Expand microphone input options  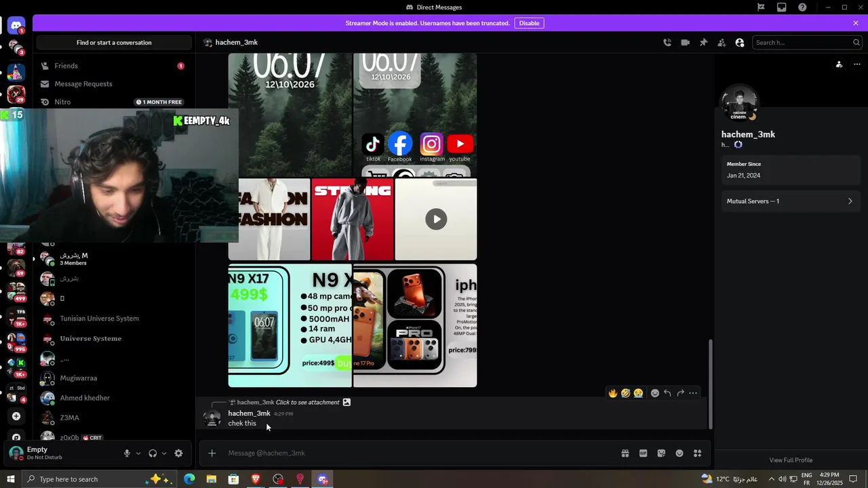coord(138,453)
